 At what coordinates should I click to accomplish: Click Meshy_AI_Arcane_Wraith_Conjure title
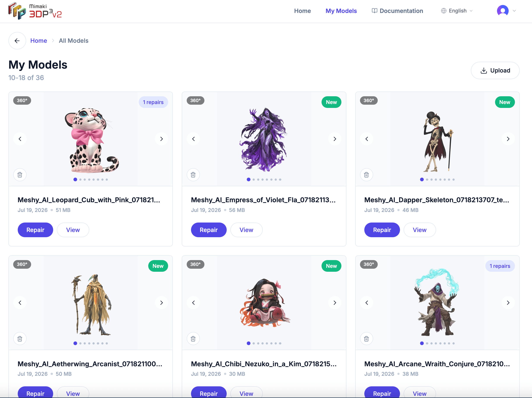(x=437, y=364)
